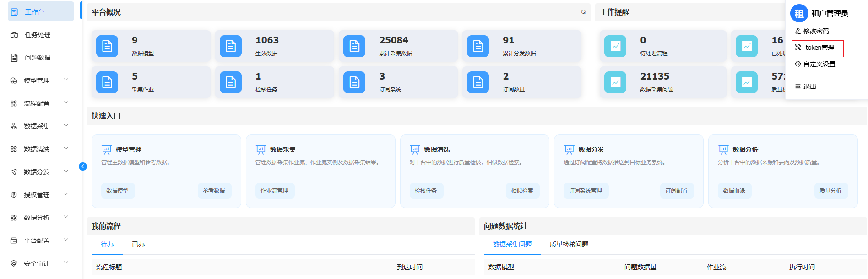
Task: Click the 数据模型 statistic document icon
Action: coord(107,46)
